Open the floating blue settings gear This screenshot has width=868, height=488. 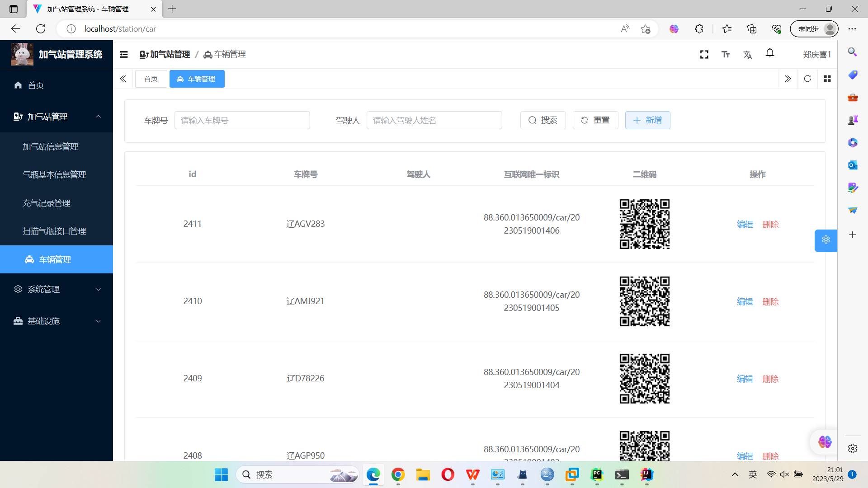point(826,240)
